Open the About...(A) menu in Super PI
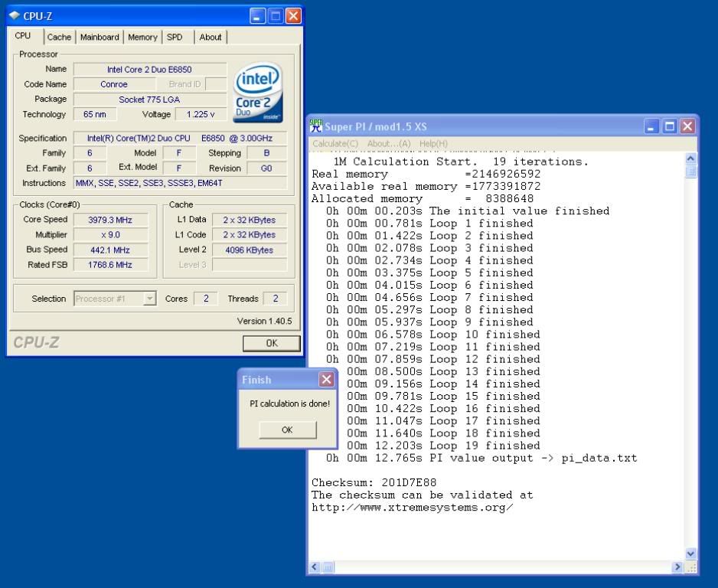 coord(389,143)
